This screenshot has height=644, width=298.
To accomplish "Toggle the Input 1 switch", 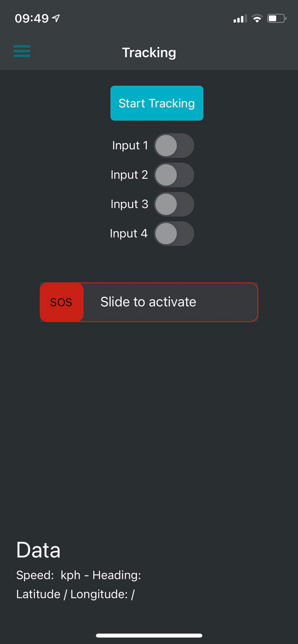I will [x=174, y=146].
